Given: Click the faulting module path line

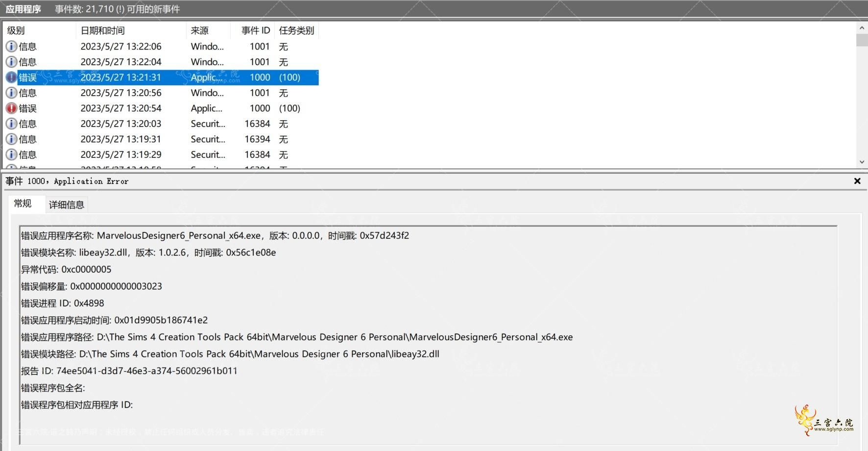Looking at the screenshot, I should tap(230, 354).
